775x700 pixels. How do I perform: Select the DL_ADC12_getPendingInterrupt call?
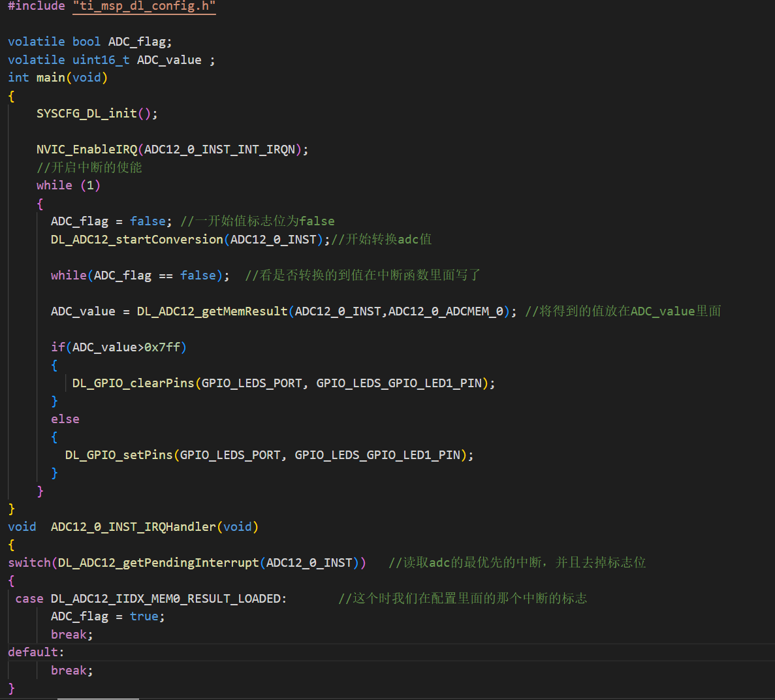coord(157,562)
